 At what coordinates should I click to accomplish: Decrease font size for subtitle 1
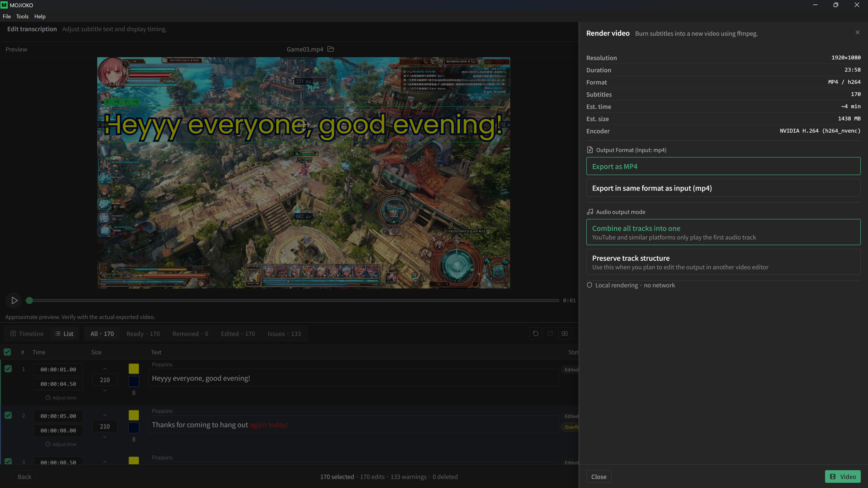point(105,390)
